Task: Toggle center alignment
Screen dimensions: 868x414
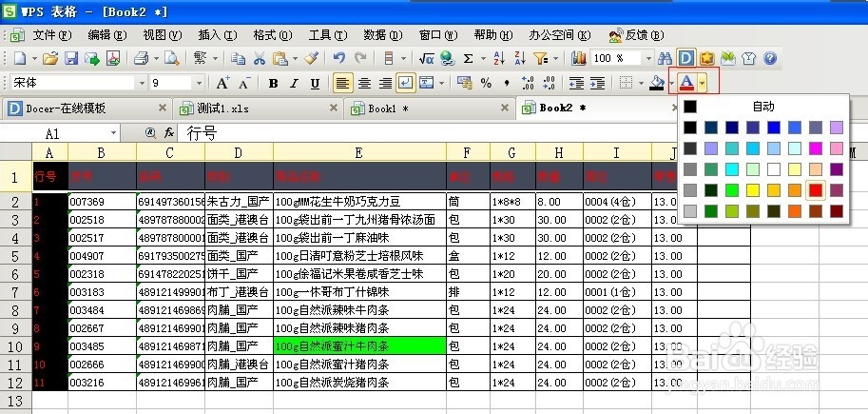Action: pyautogui.click(x=364, y=83)
